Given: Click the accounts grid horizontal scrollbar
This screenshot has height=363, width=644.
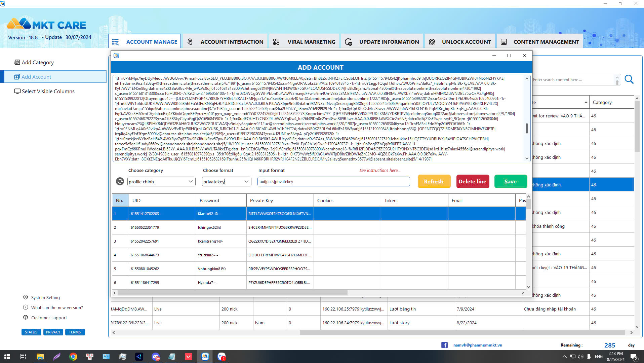Looking at the screenshot, I should pyautogui.click(x=232, y=293).
